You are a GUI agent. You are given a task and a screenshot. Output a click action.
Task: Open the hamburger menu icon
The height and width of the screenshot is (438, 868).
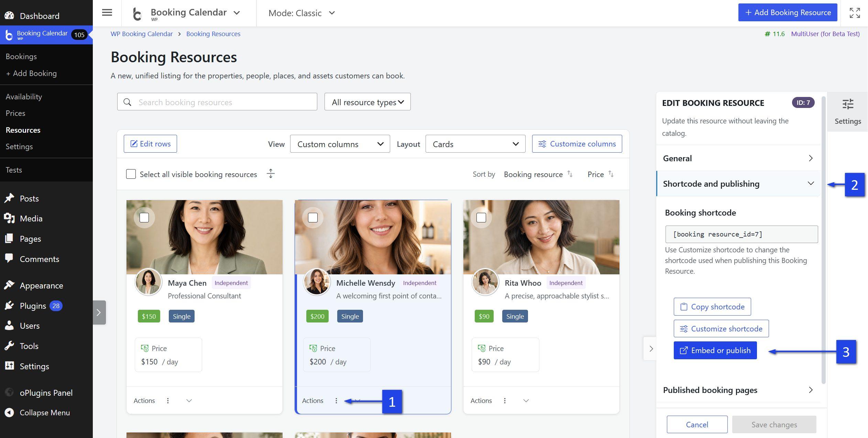point(107,13)
